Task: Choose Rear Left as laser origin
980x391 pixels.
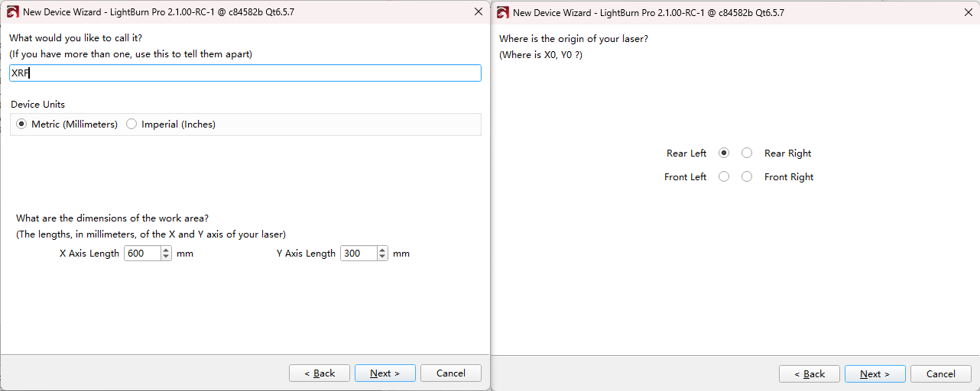Action: pyautogui.click(x=724, y=153)
